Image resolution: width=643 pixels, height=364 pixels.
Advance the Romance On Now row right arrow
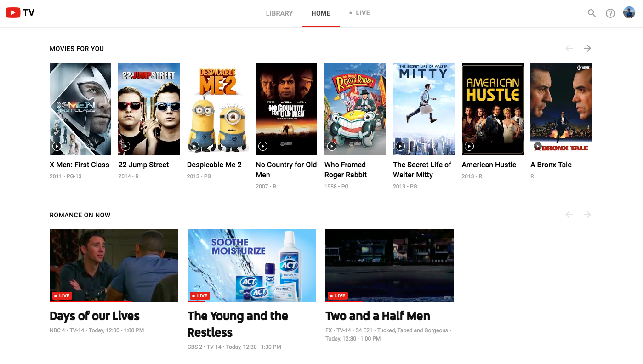(x=587, y=215)
